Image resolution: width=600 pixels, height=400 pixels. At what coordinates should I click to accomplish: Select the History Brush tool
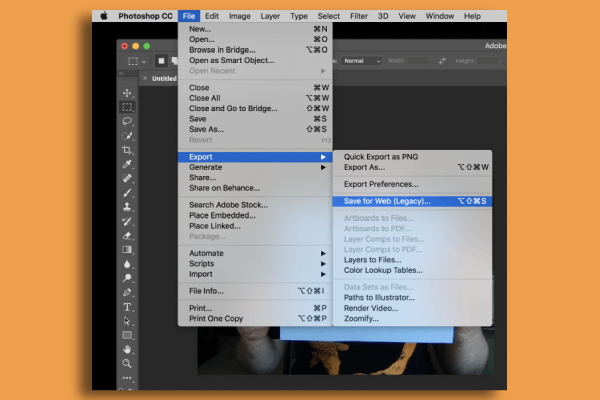tap(127, 221)
